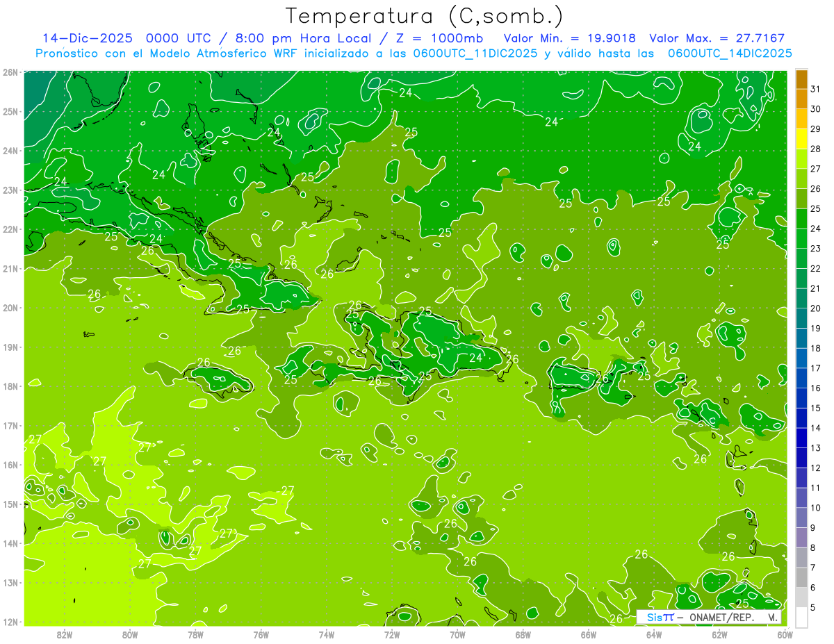Pick the dark orange colorbar segment above 31

coord(801,79)
